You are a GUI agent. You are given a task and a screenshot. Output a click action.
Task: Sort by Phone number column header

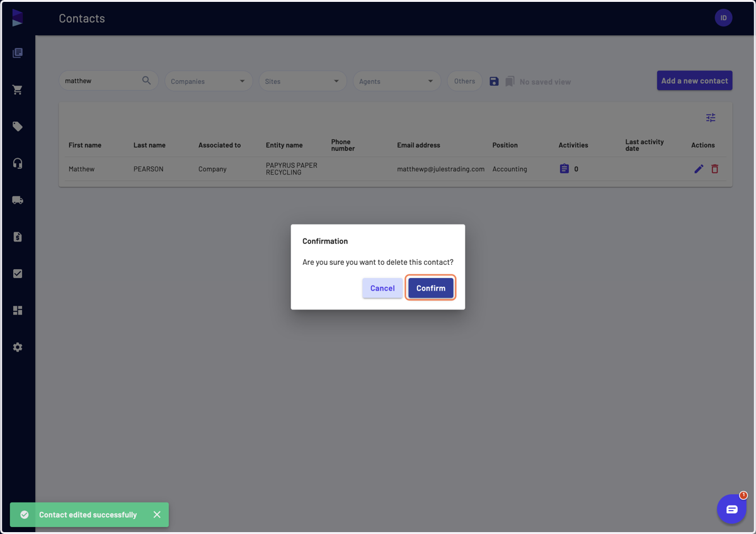pos(343,145)
